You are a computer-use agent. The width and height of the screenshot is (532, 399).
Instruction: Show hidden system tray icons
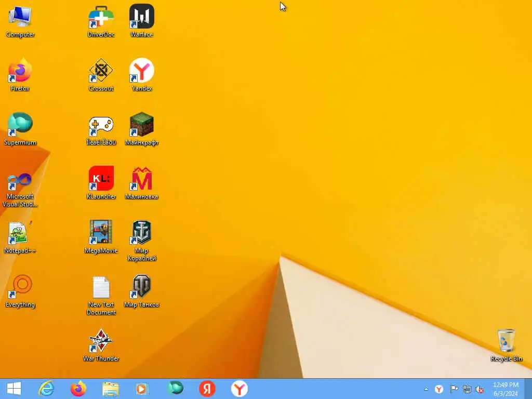426,389
